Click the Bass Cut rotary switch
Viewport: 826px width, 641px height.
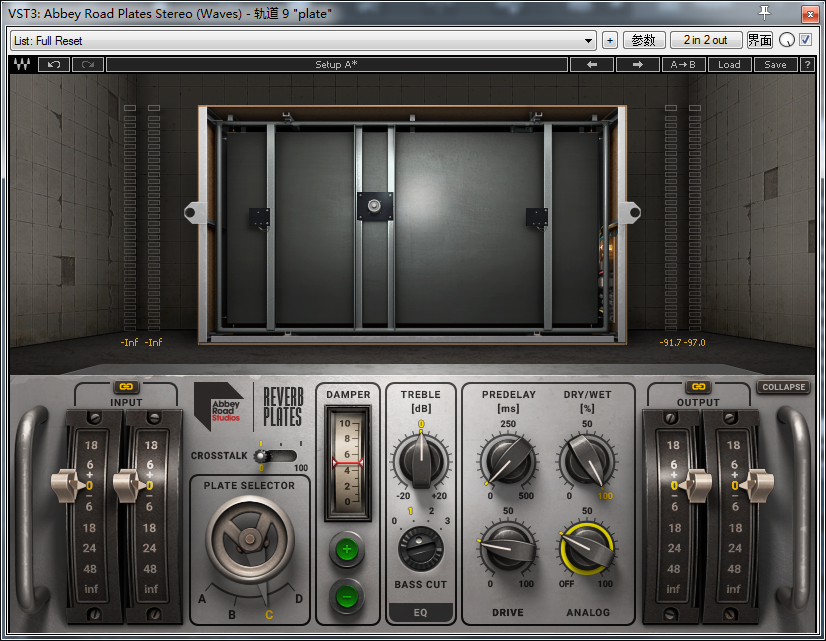click(x=420, y=549)
